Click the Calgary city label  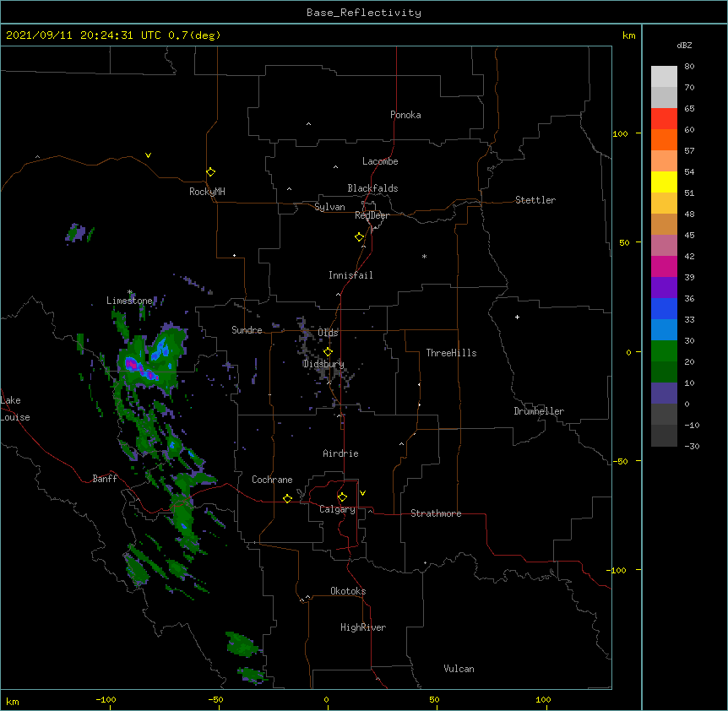337,509
